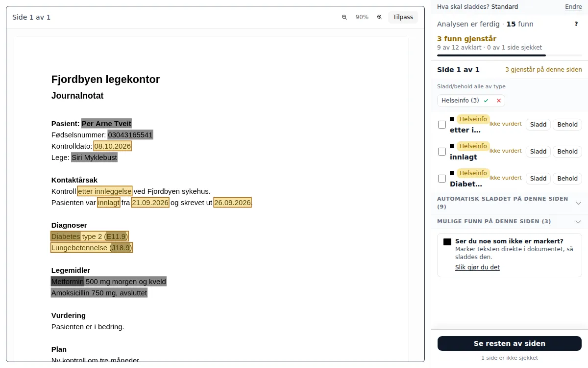Image resolution: width=588 pixels, height=368 pixels.
Task: Redact all Helseinfo findings with the green checkmark
Action: (486, 101)
